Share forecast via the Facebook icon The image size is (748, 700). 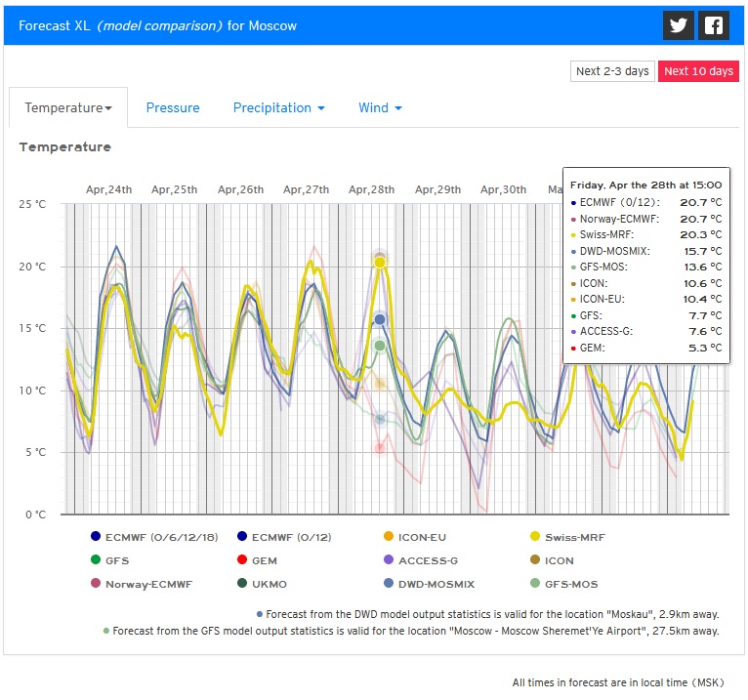point(714,25)
